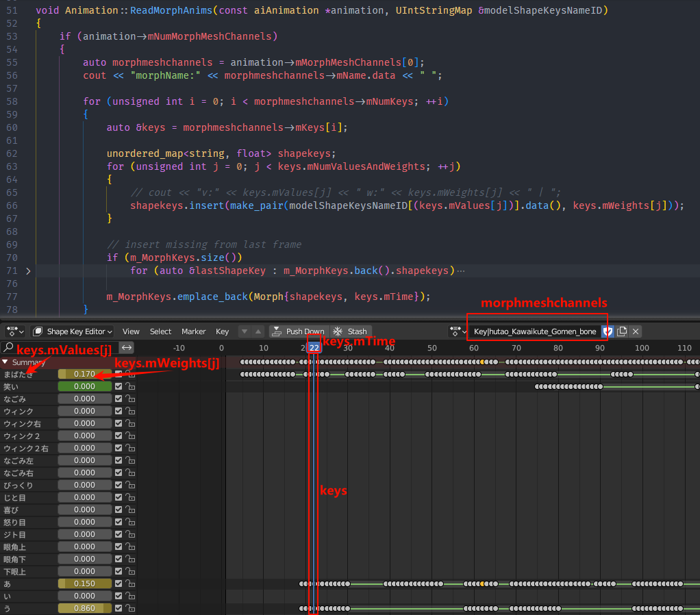Click the fake user shield icon
Screen dimensions: 700x615
608,331
